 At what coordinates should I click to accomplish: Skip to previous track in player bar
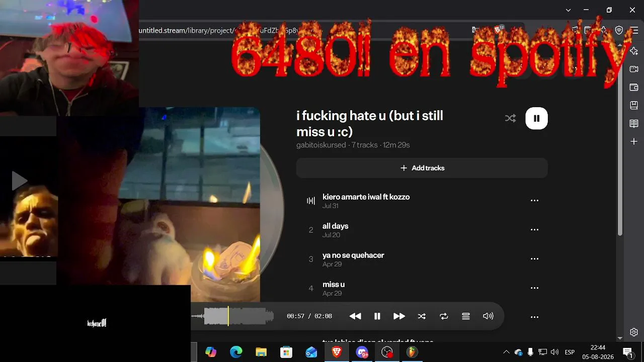pyautogui.click(x=355, y=316)
